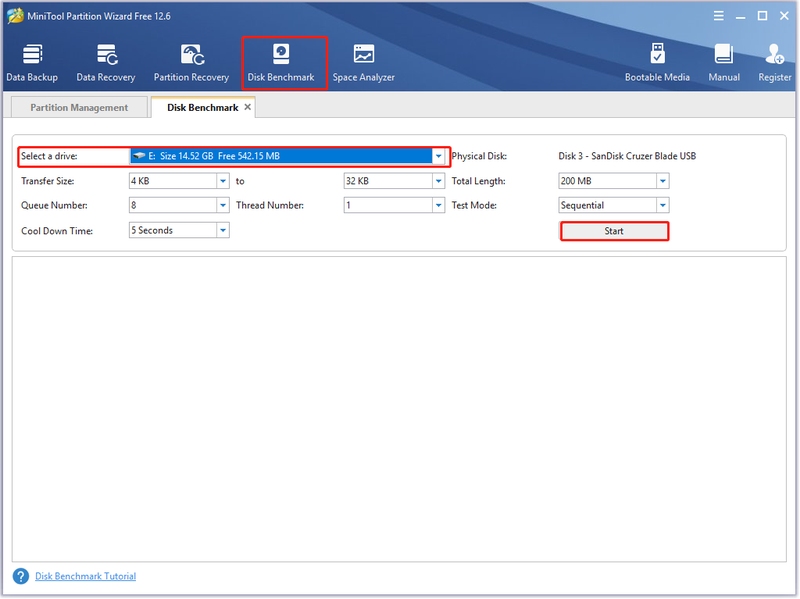The width and height of the screenshot is (800, 599).
Task: Launch Data Recovery
Action: click(106, 62)
